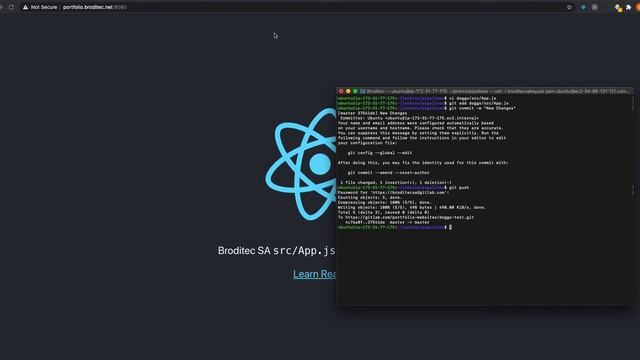Open the Learn React link
Image resolution: width=640 pixels, height=360 pixels.
[315, 274]
